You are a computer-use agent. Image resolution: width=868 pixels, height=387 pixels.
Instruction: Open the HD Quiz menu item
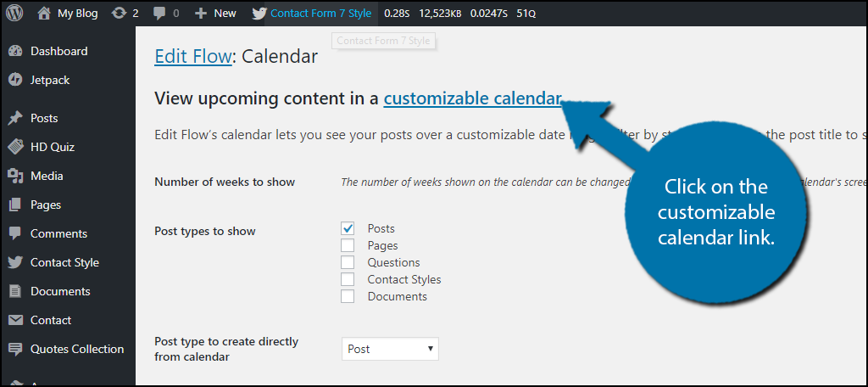click(53, 147)
